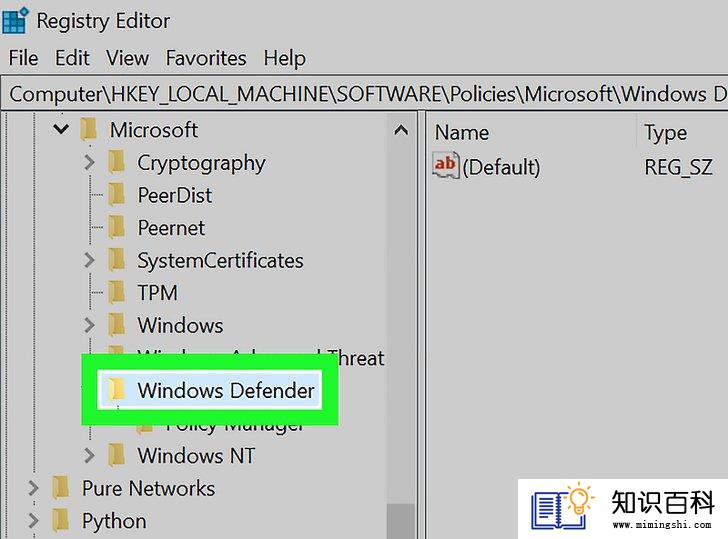
Task: Click the (Default) string value icon
Action: [445, 166]
